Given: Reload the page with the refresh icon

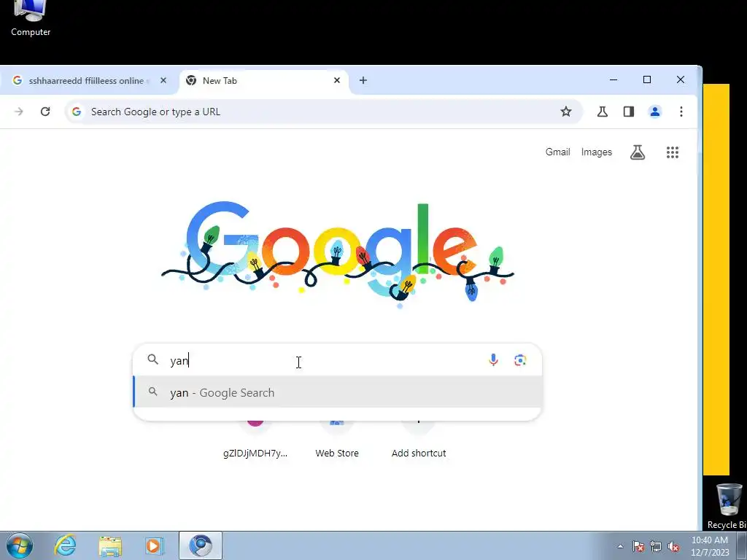Looking at the screenshot, I should click(45, 112).
